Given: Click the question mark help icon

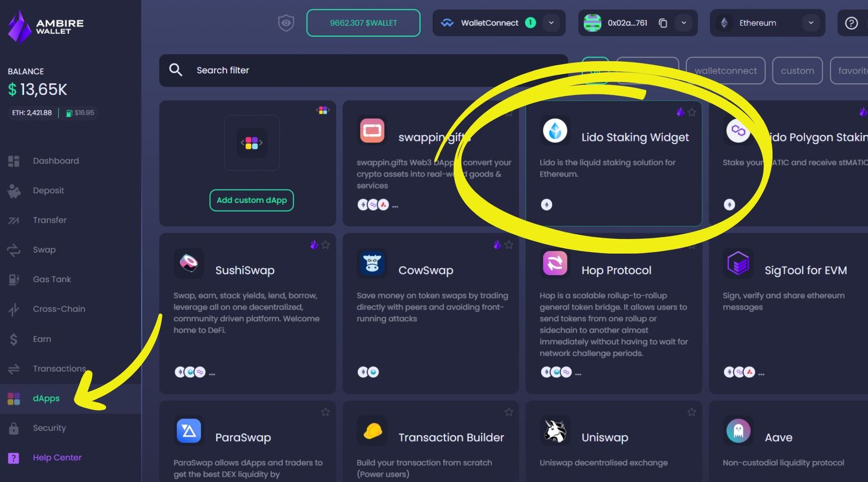Looking at the screenshot, I should (x=852, y=23).
